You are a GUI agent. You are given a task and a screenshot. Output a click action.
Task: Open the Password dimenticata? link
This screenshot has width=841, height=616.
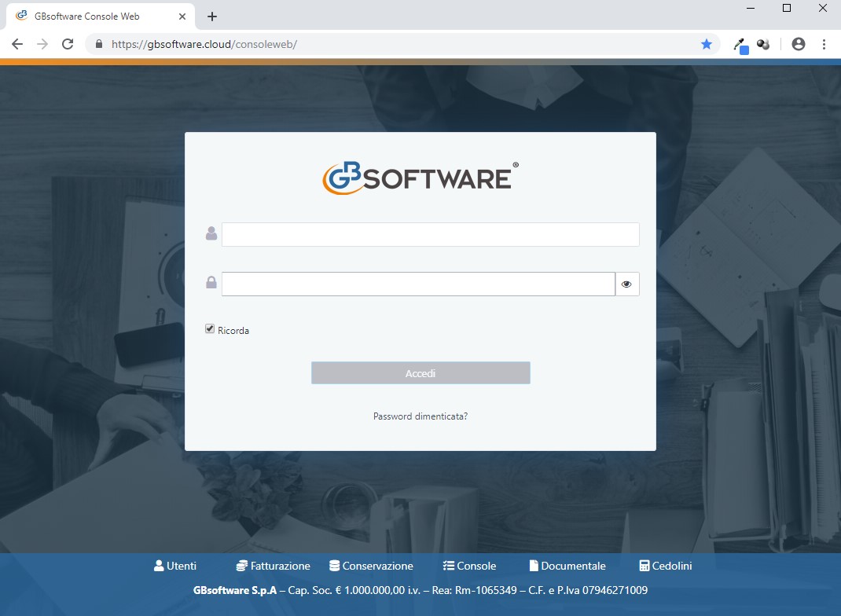(x=420, y=416)
